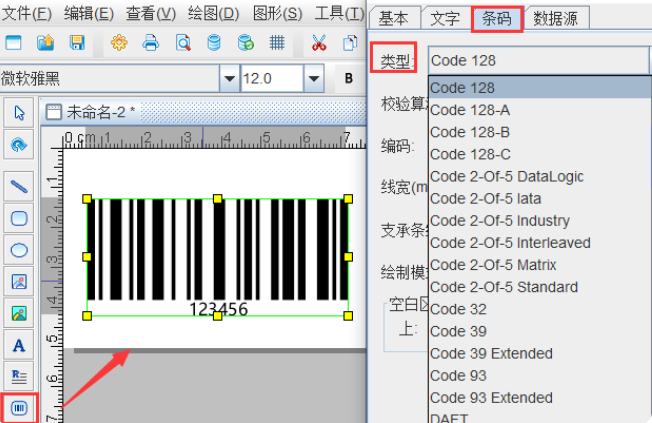Open print preview via the magnifier icon
The image size is (652, 423).
point(183,42)
